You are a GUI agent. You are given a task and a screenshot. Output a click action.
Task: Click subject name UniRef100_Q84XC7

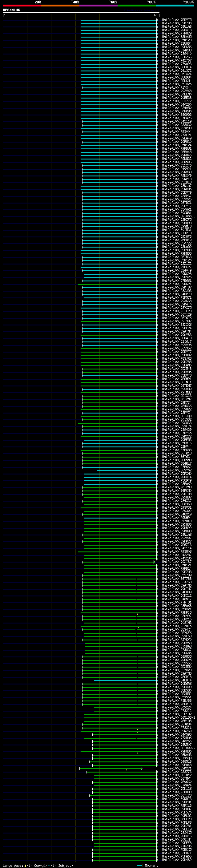[x=177, y=501]
